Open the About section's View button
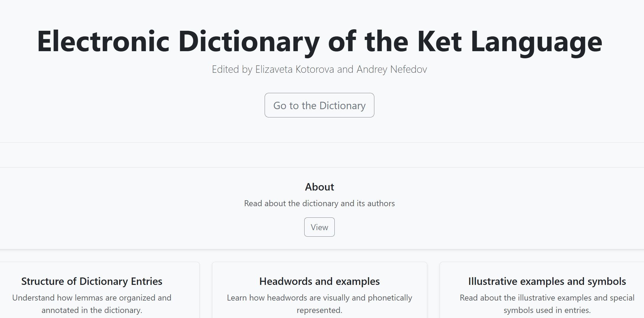The image size is (644, 318). click(319, 227)
